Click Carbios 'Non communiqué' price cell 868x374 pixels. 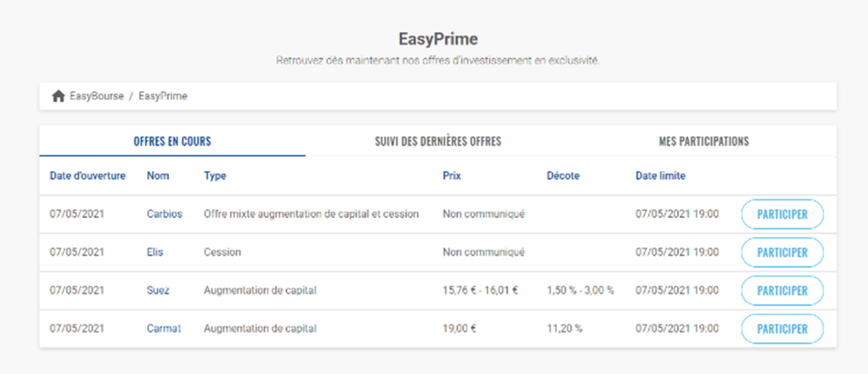[483, 214]
